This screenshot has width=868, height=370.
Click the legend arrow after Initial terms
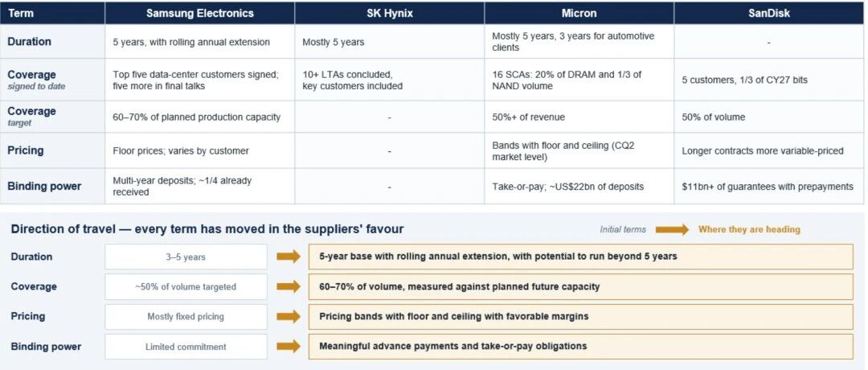pyautogui.click(x=672, y=229)
